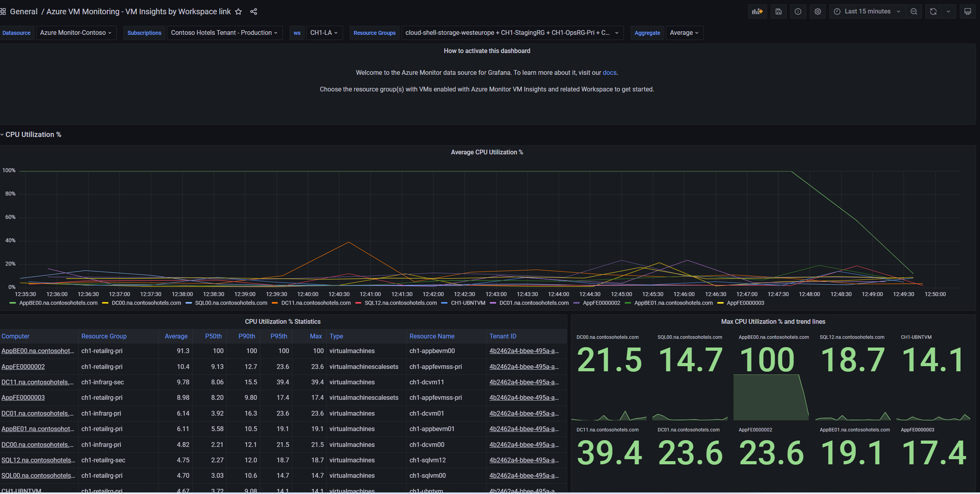The height and width of the screenshot is (494, 980).
Task: Toggle the CH1-UBNTVM series in the legend
Action: [468, 303]
